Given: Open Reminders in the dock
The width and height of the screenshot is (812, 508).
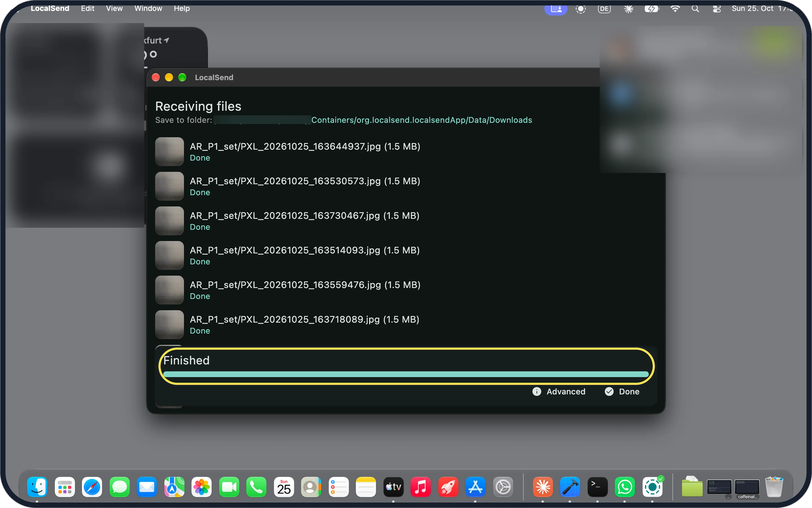Looking at the screenshot, I should point(339,487).
